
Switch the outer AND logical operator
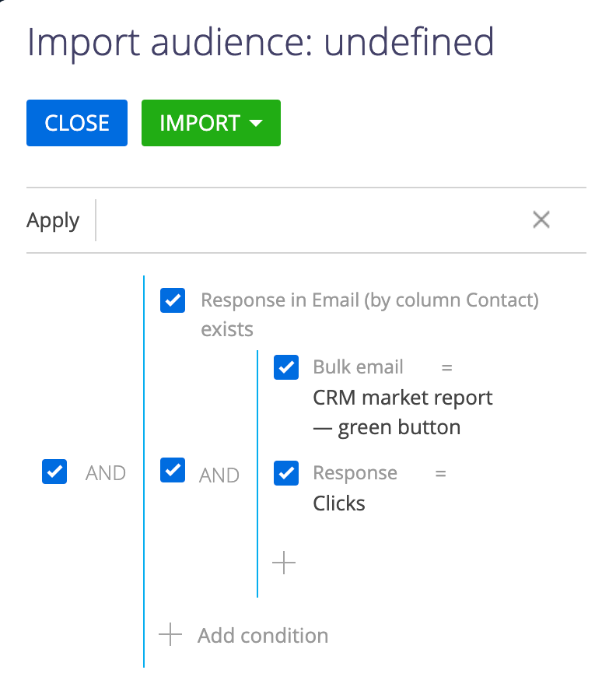106,473
